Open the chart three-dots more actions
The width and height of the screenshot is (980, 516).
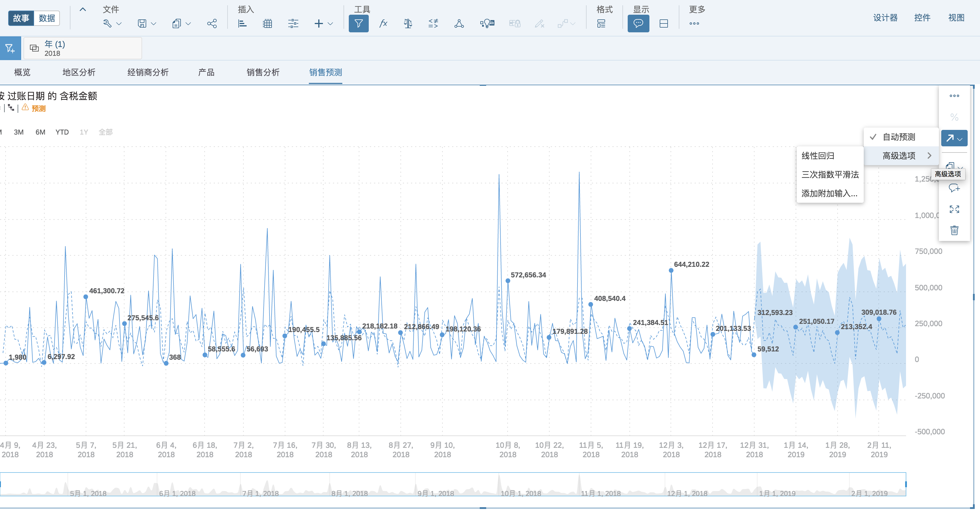954,96
